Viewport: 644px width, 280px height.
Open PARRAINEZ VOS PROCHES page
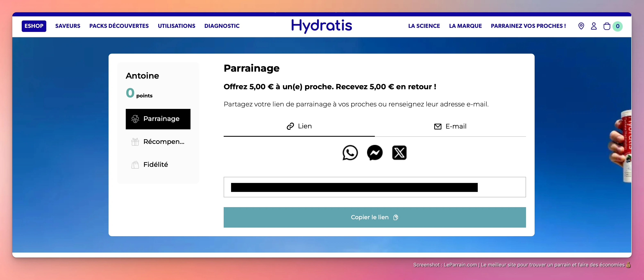pos(528,26)
